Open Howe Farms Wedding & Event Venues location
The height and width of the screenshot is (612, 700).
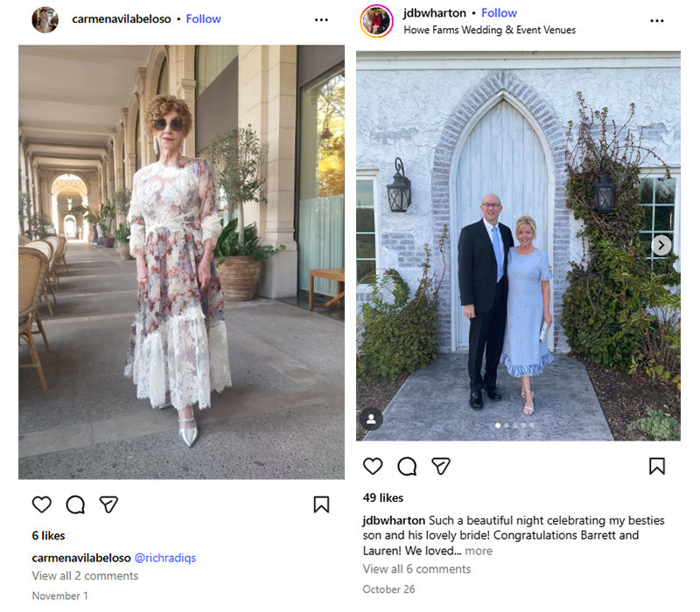tap(489, 29)
